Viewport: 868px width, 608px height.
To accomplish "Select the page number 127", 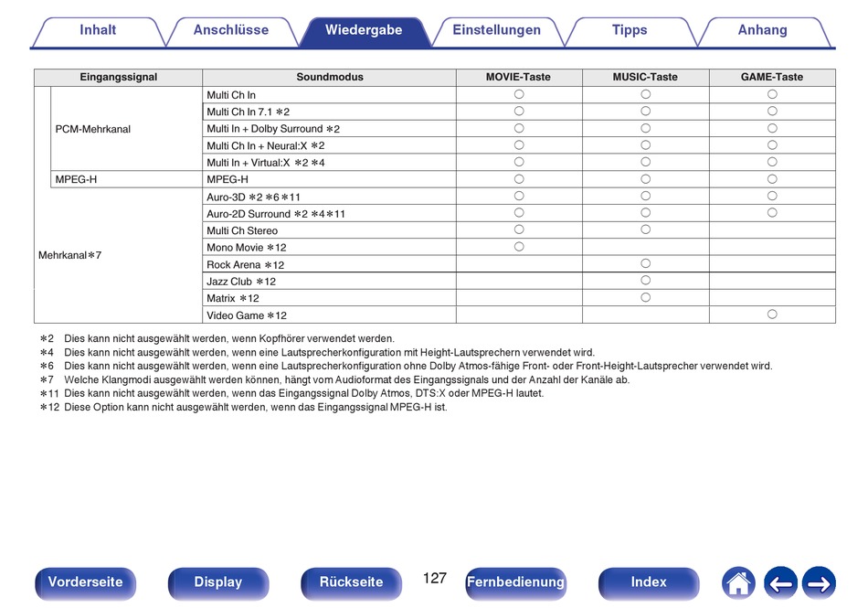I will [435, 579].
